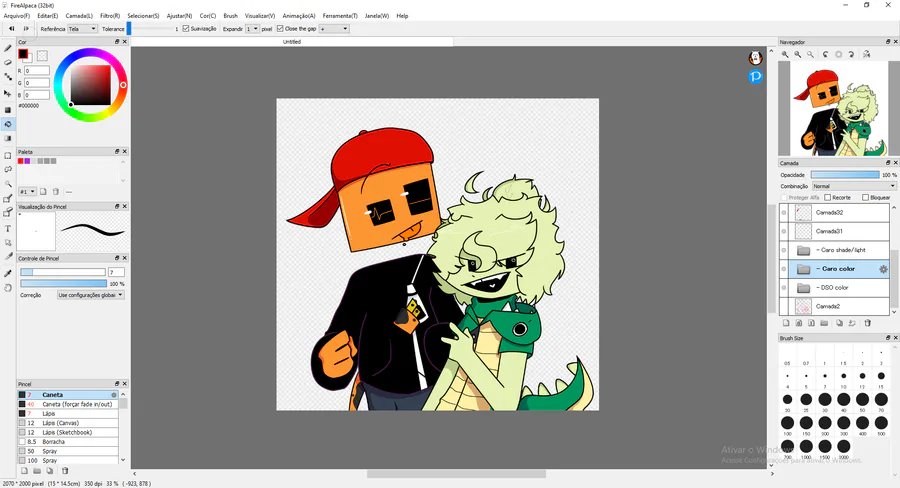Select the Camada2 layer
The width and height of the screenshot is (900, 488).
(834, 307)
